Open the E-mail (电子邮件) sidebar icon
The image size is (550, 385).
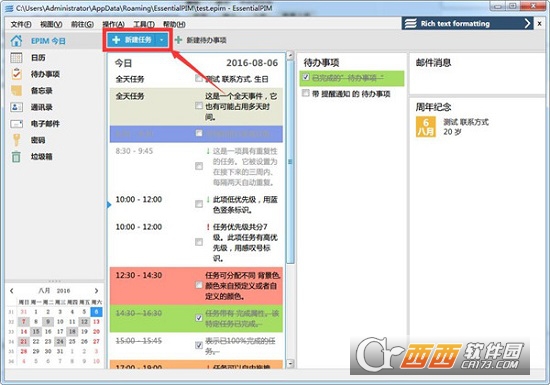(16, 123)
